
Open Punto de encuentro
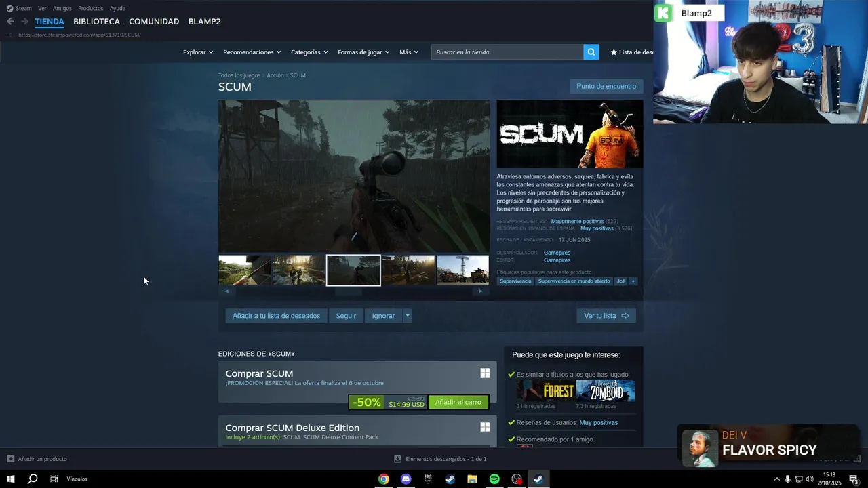pos(606,86)
